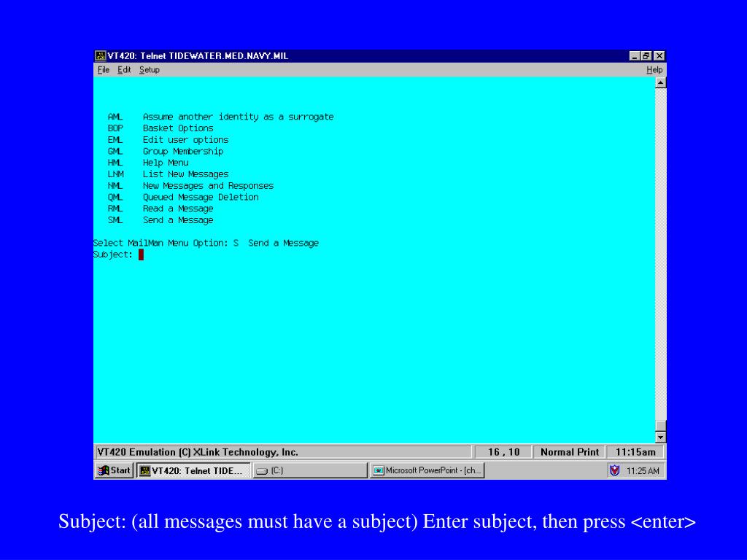Open the (C:) taskbar window
Viewport: 747px width, 560px height.
tap(309, 470)
